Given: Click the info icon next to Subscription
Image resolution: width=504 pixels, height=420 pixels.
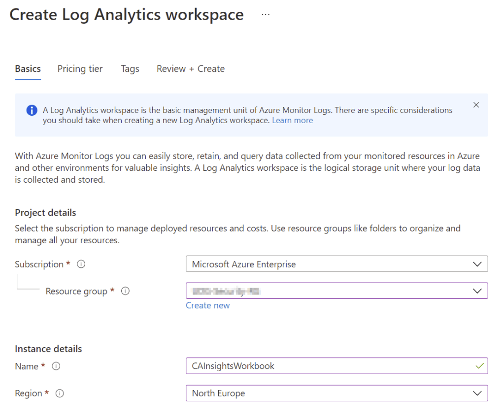Looking at the screenshot, I should [x=82, y=264].
